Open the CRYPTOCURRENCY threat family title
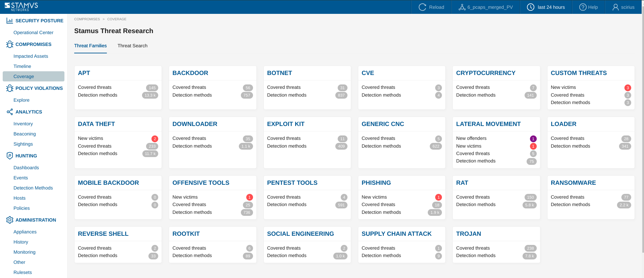Viewport: 644px width, 278px height. coord(485,73)
